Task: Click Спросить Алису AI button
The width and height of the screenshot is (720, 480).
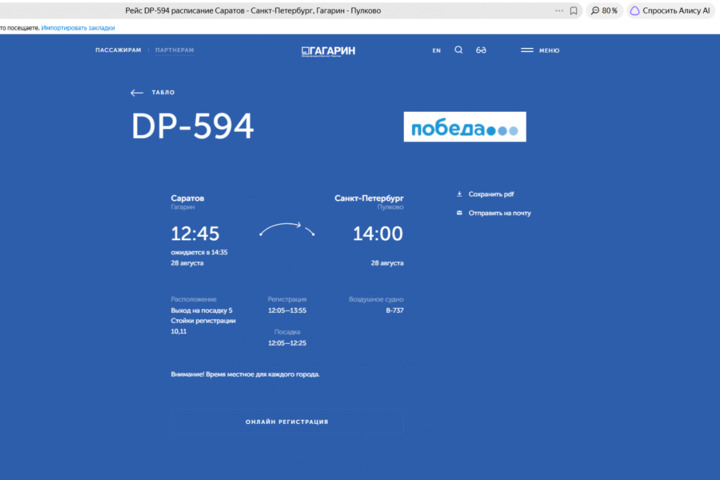Action: click(x=670, y=11)
